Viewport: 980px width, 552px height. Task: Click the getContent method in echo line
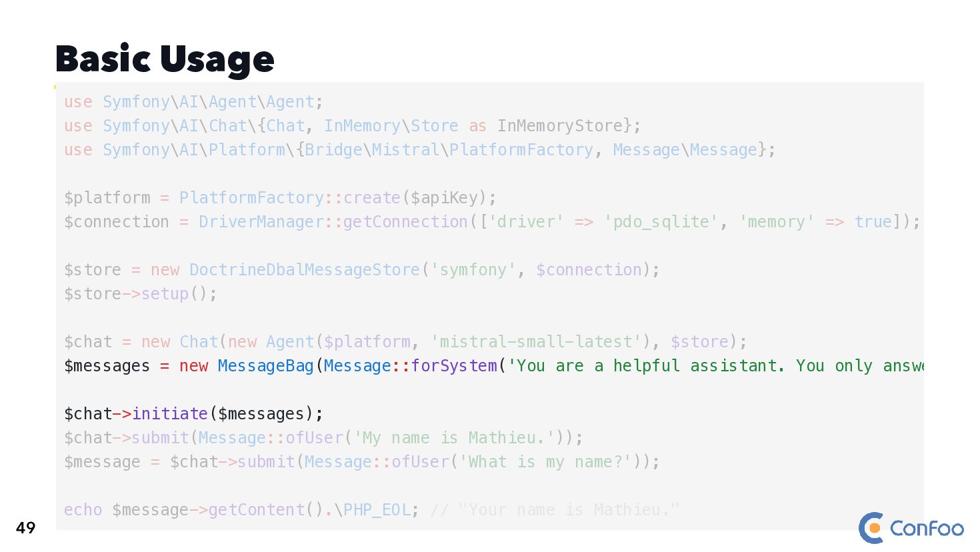pos(257,510)
